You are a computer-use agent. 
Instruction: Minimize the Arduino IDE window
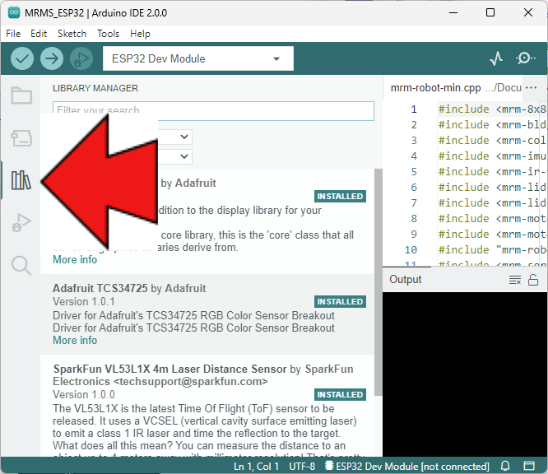click(x=453, y=13)
